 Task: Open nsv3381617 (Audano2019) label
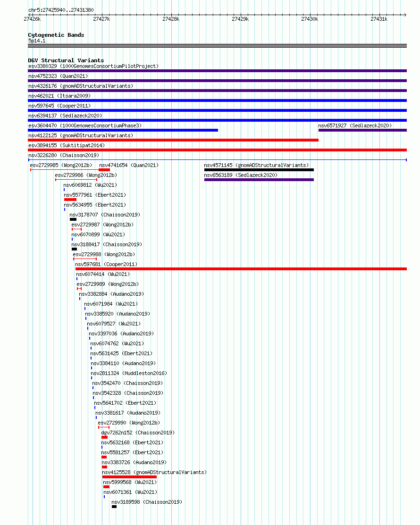(128, 413)
